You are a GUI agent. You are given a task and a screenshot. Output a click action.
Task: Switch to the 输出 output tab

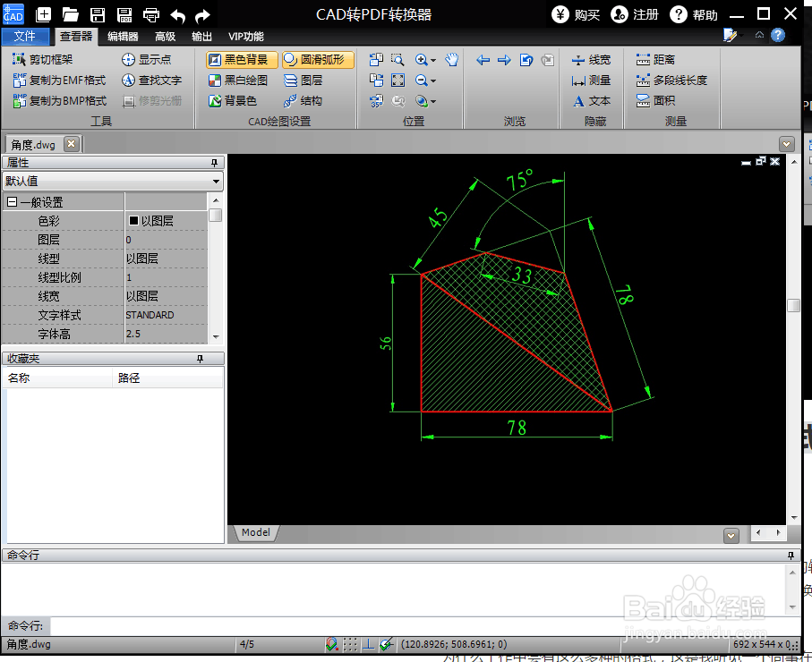202,37
